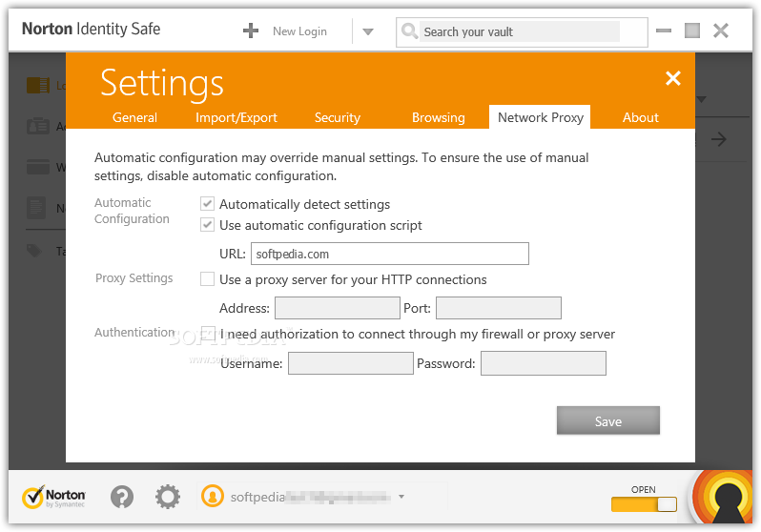
Task: Click the Tags sidebar icon
Action: 34,251
